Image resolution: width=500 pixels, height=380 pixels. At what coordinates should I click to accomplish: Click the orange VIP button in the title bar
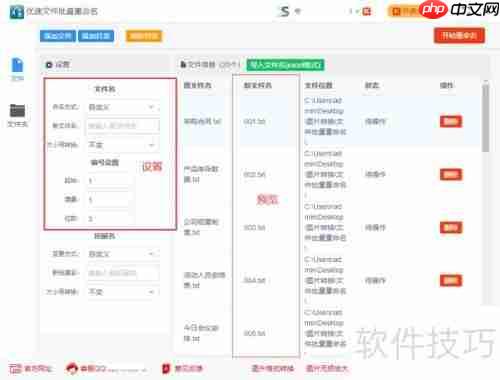tap(403, 12)
